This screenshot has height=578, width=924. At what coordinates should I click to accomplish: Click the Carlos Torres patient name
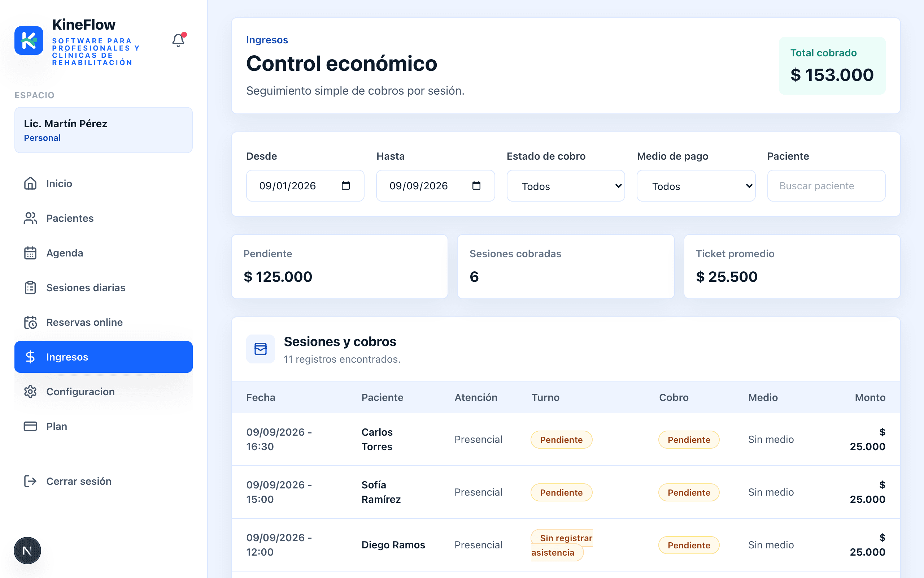coord(377,439)
